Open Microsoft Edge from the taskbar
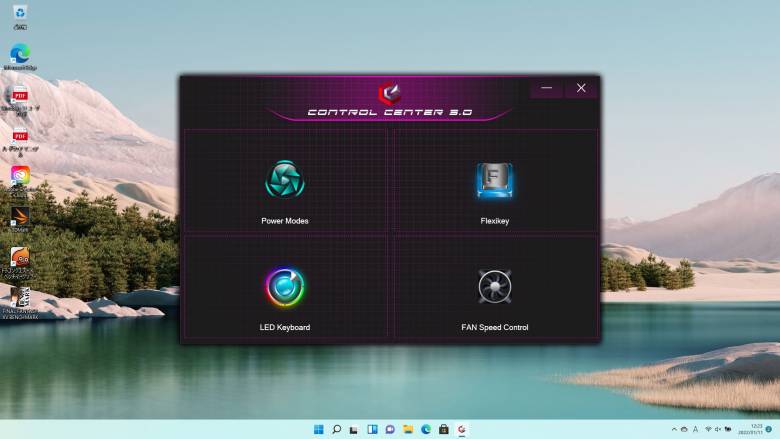780x439 pixels. pyautogui.click(x=426, y=429)
